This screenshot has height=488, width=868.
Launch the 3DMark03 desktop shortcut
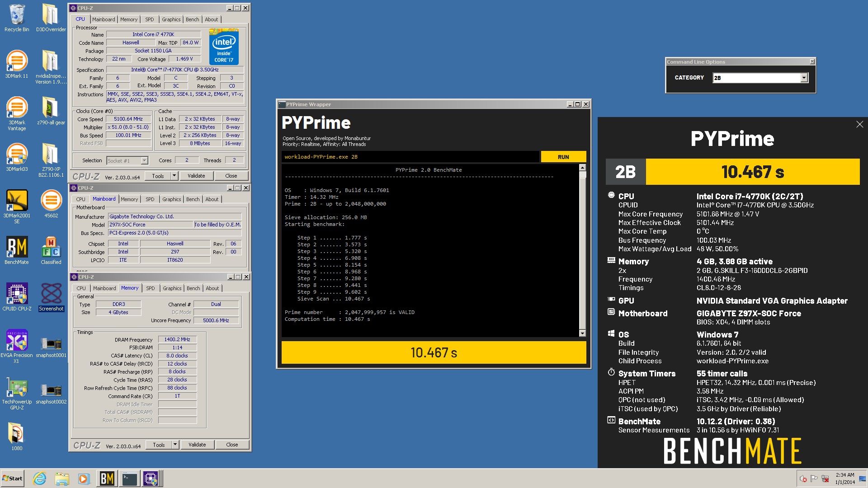(17, 157)
